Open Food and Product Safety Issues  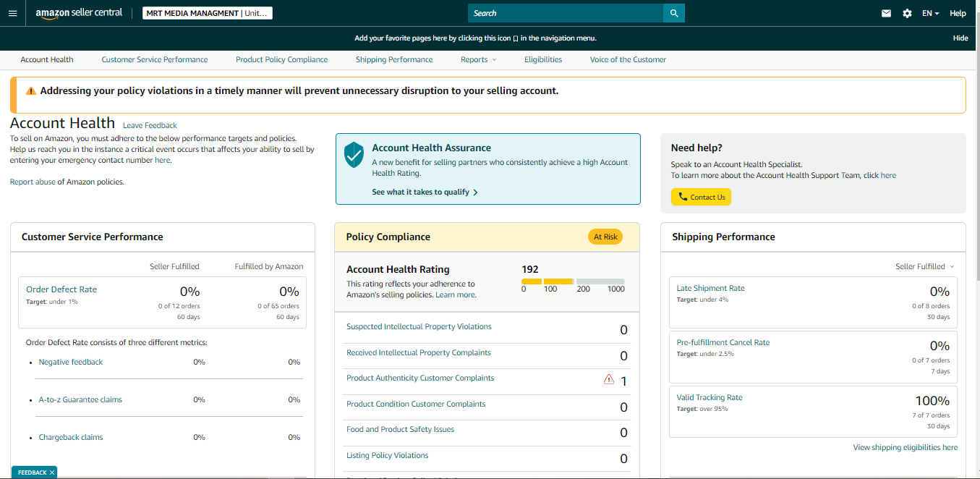pos(401,429)
